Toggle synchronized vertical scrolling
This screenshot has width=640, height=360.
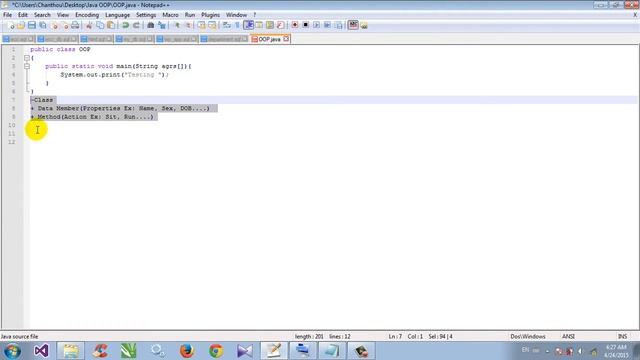pyautogui.click(x=202, y=25)
